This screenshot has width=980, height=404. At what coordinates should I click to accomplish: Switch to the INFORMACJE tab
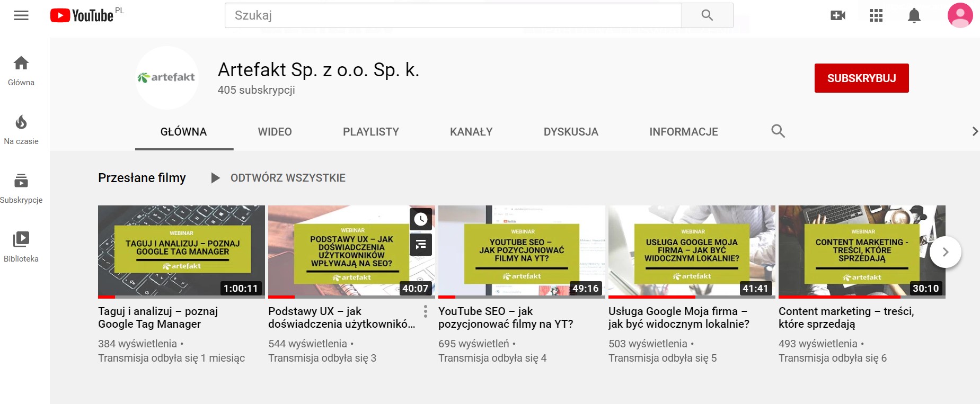(684, 132)
